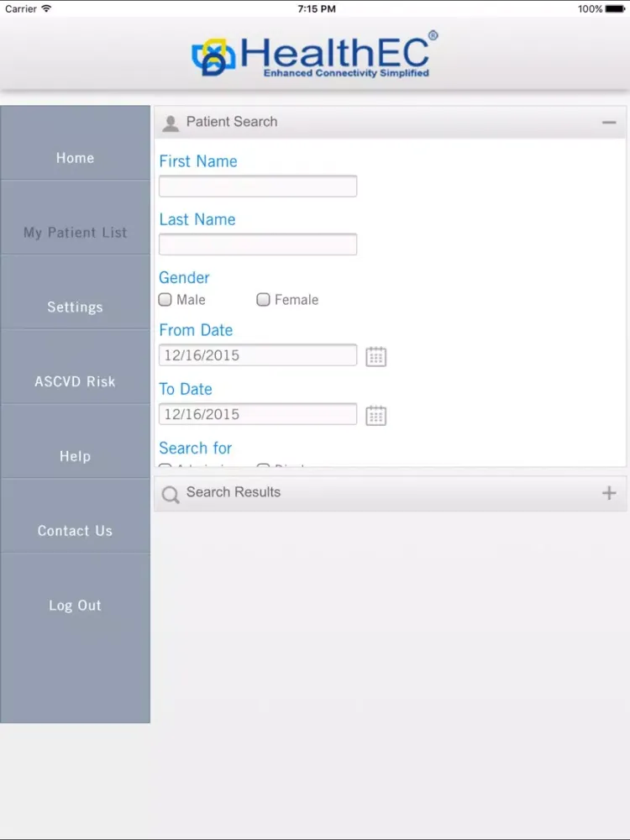Tap the battery indicator in status bar

615,8
